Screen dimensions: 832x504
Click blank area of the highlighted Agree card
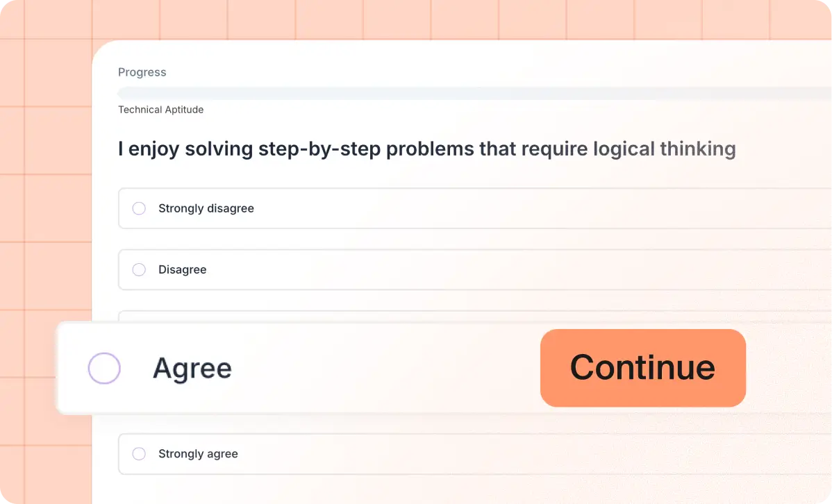click(382, 368)
